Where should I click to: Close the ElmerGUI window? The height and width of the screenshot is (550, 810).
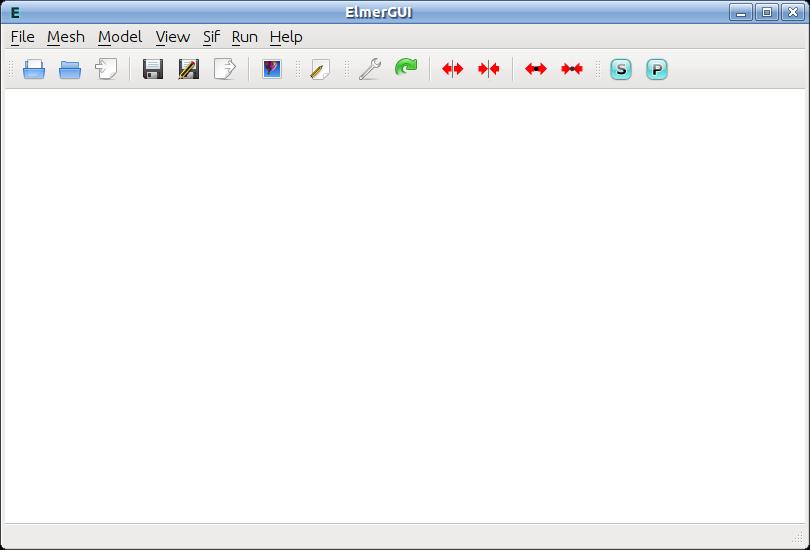[793, 12]
